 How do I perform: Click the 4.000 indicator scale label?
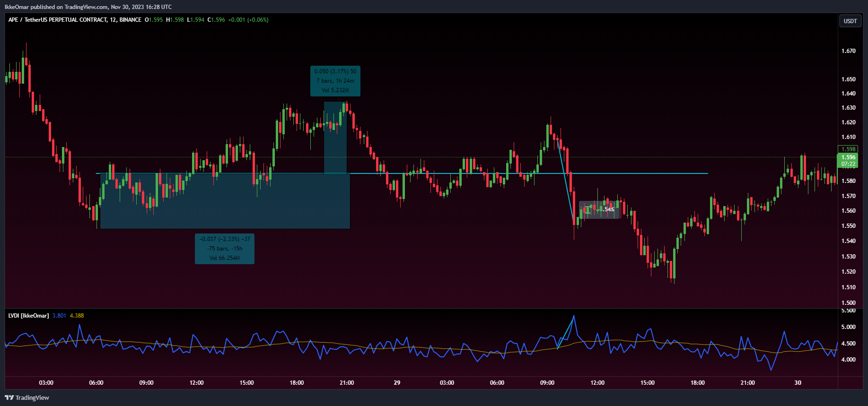848,360
